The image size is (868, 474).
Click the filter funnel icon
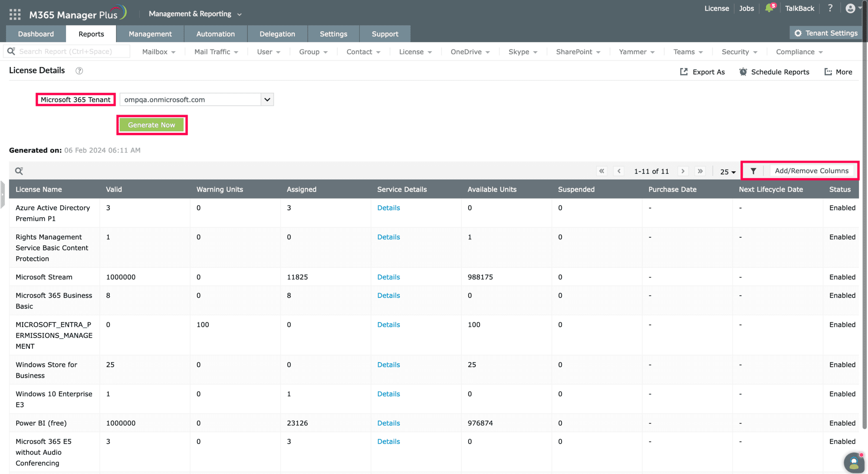(753, 171)
